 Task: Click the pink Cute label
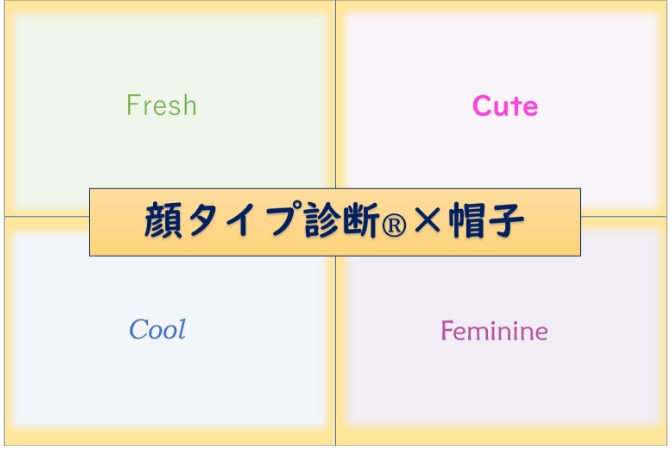click(505, 106)
